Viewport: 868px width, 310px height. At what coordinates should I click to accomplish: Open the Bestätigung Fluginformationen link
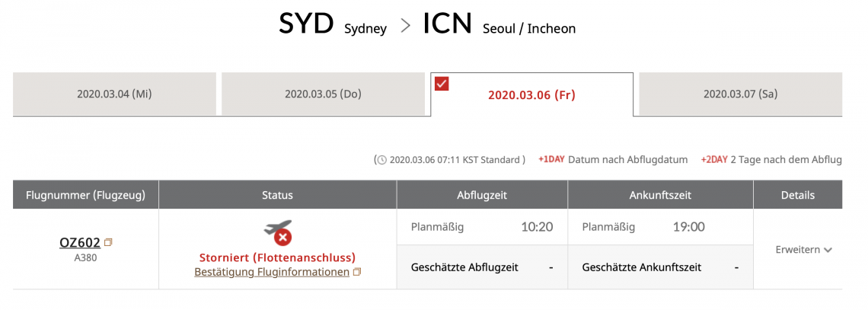tap(272, 272)
